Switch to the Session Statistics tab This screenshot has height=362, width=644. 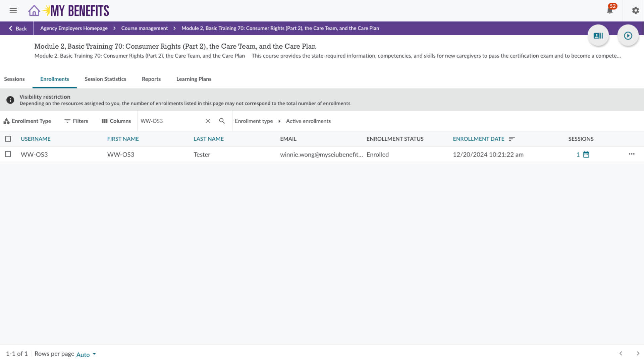(x=105, y=79)
